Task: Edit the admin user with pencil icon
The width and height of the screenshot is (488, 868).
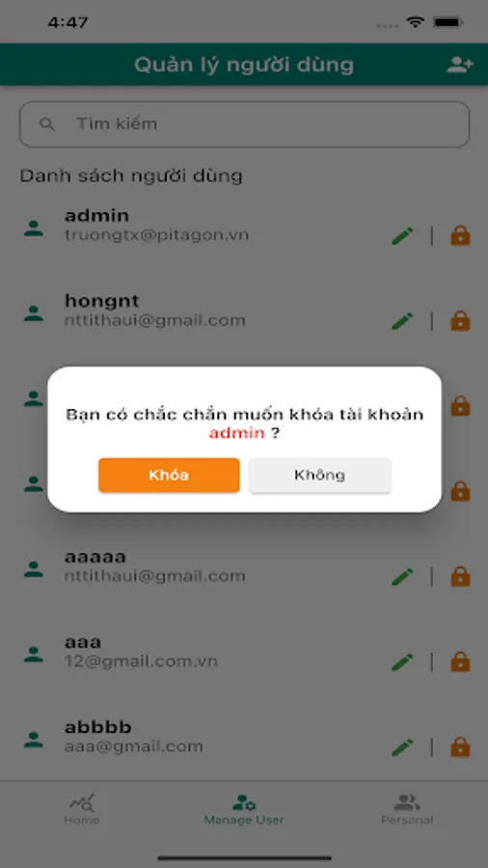Action: [402, 236]
